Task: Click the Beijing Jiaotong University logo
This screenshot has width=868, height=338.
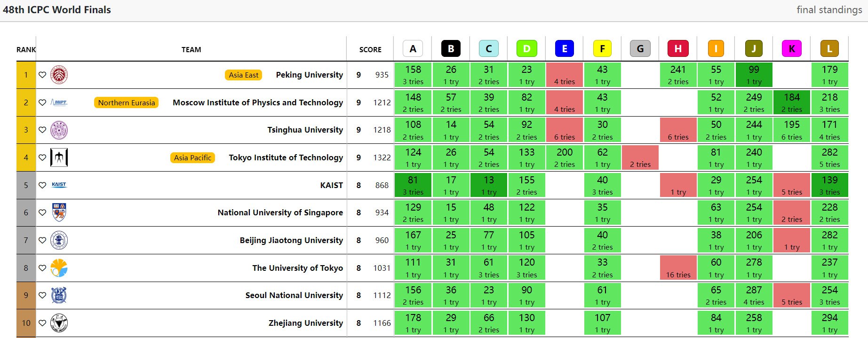Action: point(59,240)
